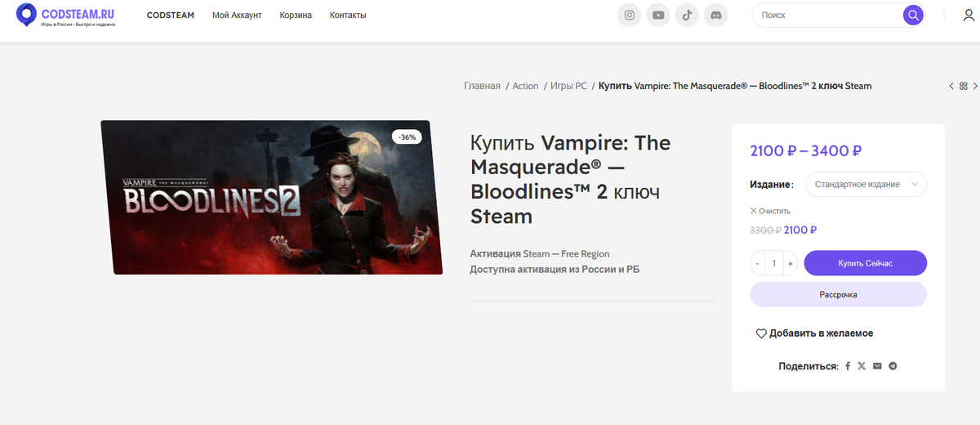Open the Издание edition dropdown

tap(866, 185)
